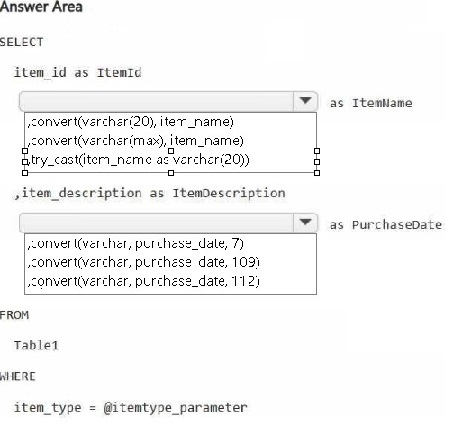The width and height of the screenshot is (475, 442).
Task: Open the ItemName dropdown arrow
Action: (305, 101)
